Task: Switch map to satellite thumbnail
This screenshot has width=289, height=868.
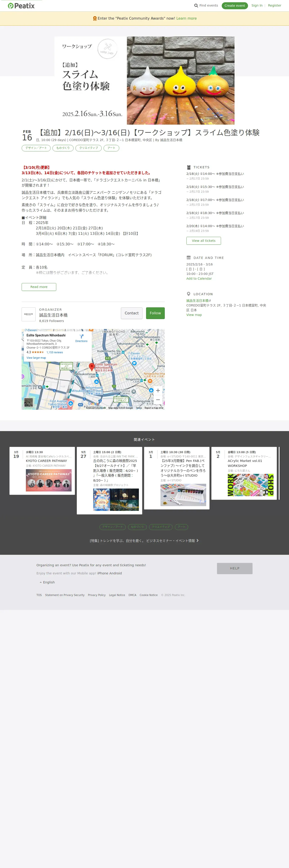Action: click(29, 402)
